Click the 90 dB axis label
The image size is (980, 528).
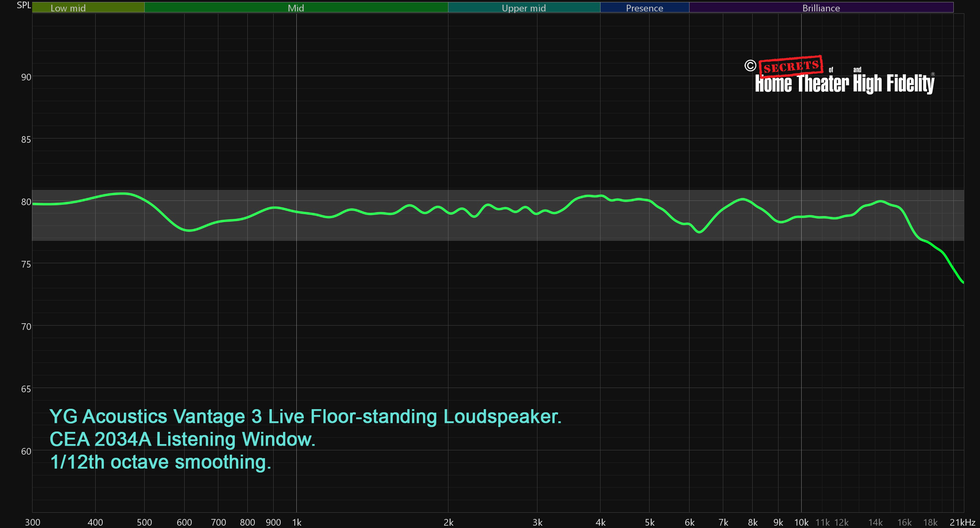[26, 77]
